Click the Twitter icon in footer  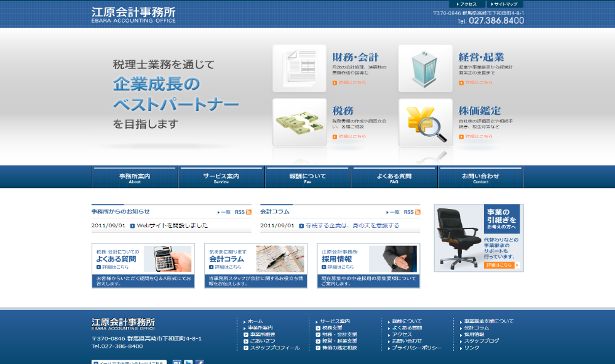click(x=188, y=363)
